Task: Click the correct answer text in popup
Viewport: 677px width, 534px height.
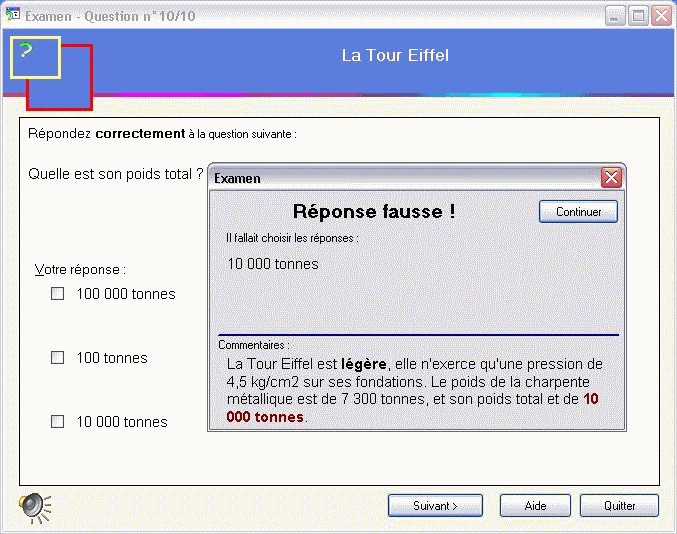Action: point(273,264)
